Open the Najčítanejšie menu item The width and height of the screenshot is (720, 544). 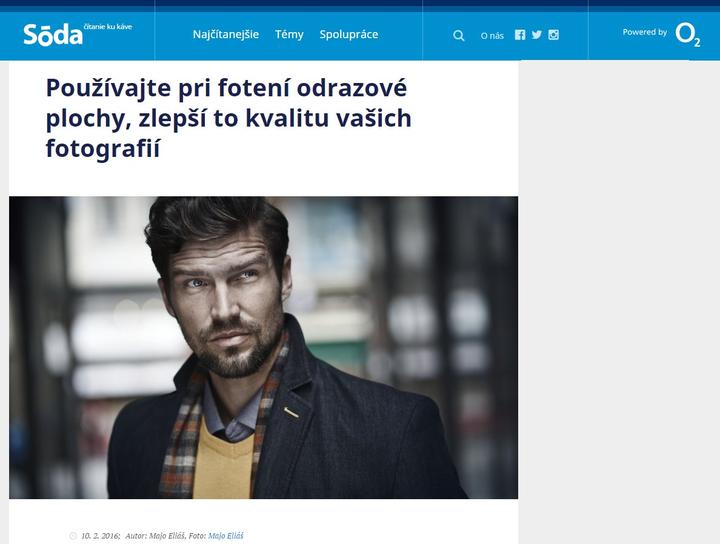pos(225,34)
